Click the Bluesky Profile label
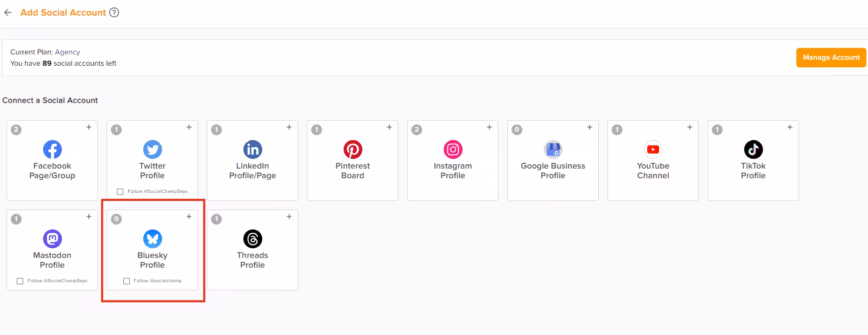 [x=152, y=260]
